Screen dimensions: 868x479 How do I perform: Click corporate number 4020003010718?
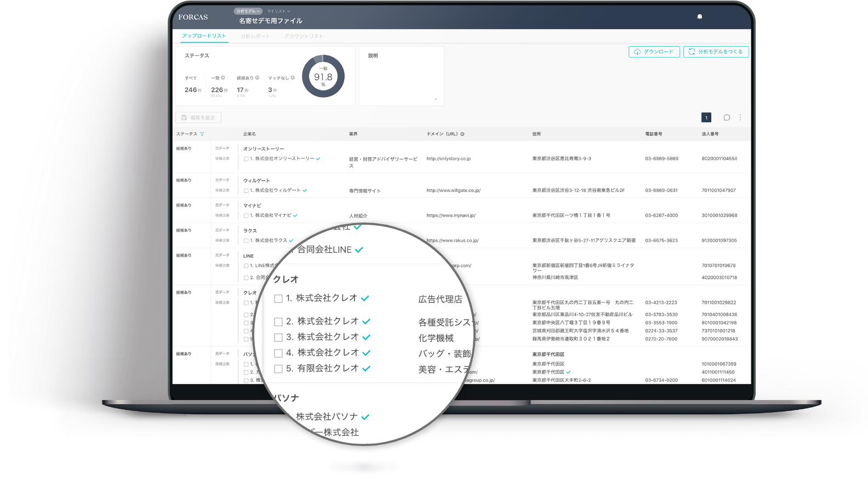719,277
